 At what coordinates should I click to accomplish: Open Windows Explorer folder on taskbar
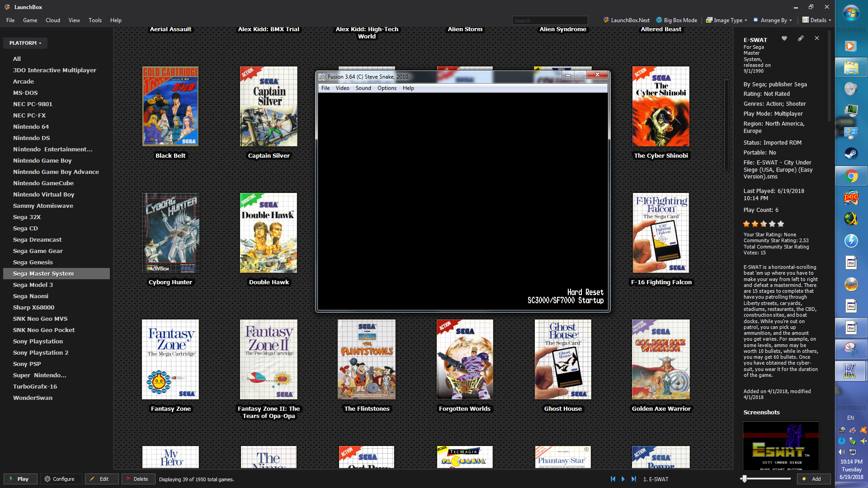pos(851,68)
